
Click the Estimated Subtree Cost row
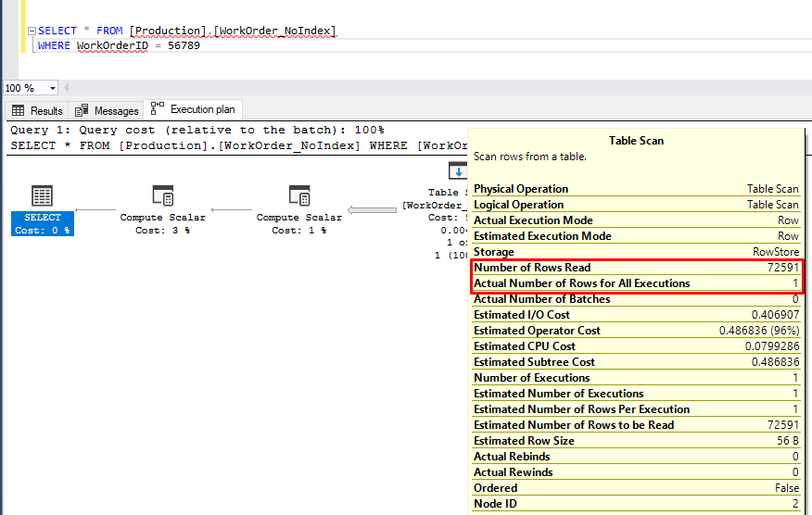pyautogui.click(x=636, y=362)
